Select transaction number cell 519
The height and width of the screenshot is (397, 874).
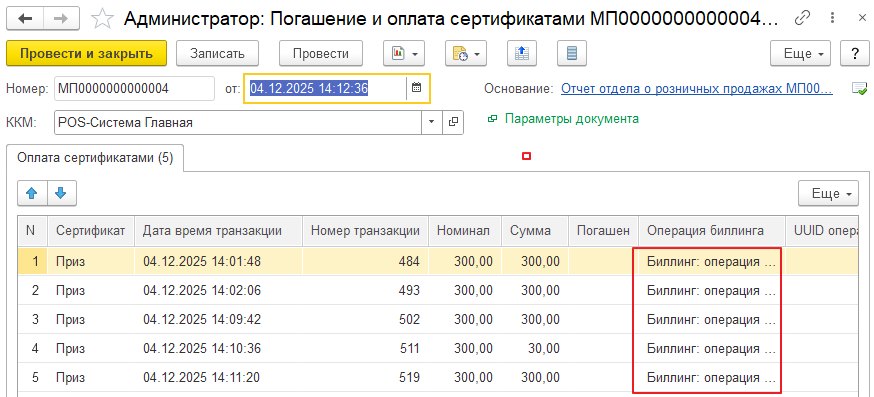[x=365, y=377]
